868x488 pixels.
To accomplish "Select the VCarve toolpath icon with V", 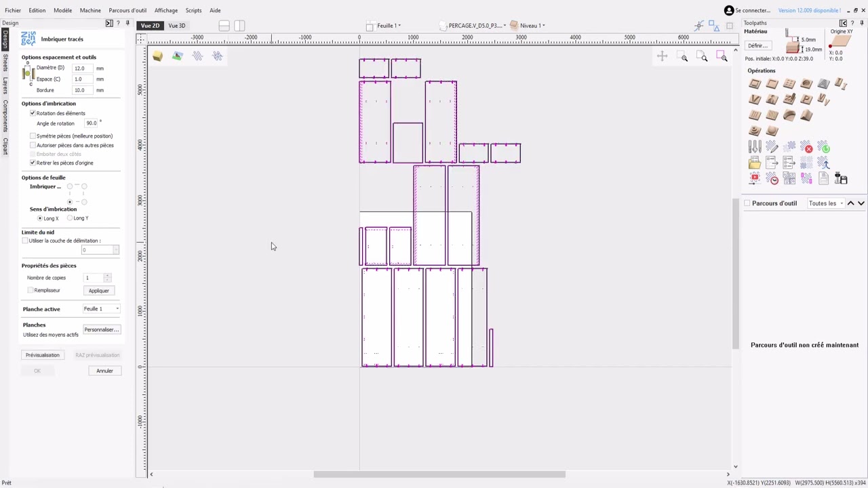I will (x=755, y=99).
